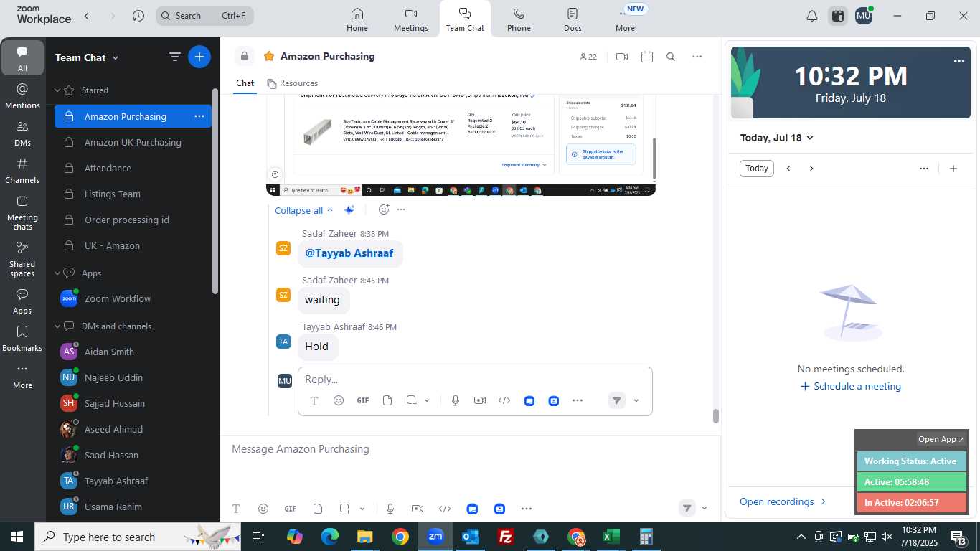Click Collapse all replies
Viewport: 980px width, 551px height.
click(304, 210)
